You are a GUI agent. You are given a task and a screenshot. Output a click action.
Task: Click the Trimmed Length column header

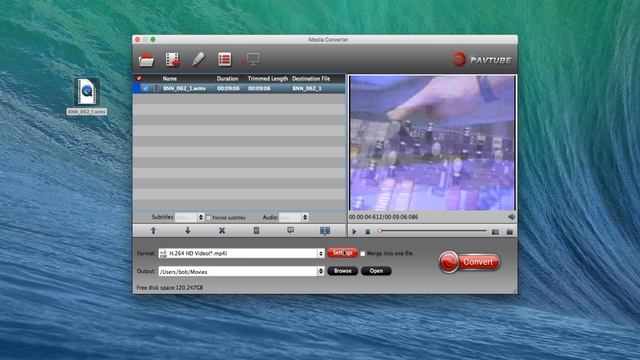268,78
